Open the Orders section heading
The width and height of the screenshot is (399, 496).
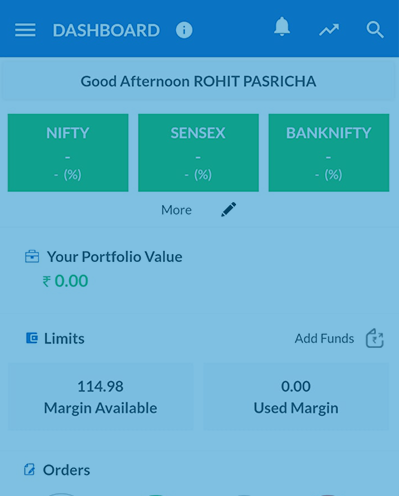click(66, 470)
